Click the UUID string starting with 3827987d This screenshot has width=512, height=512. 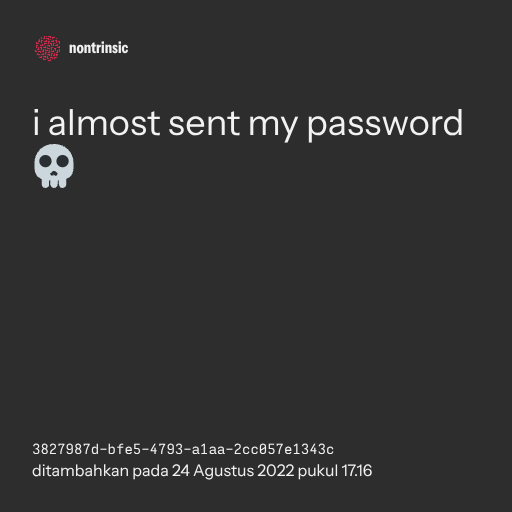(x=183, y=449)
